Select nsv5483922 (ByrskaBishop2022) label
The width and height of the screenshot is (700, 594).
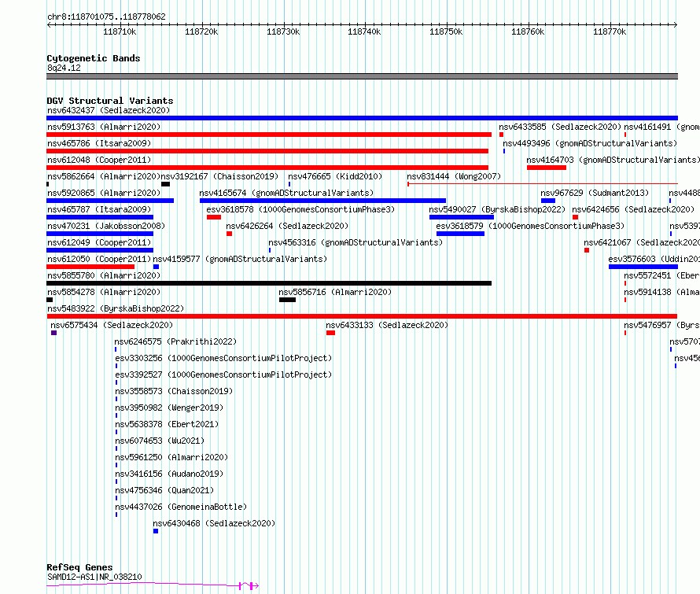(116, 308)
